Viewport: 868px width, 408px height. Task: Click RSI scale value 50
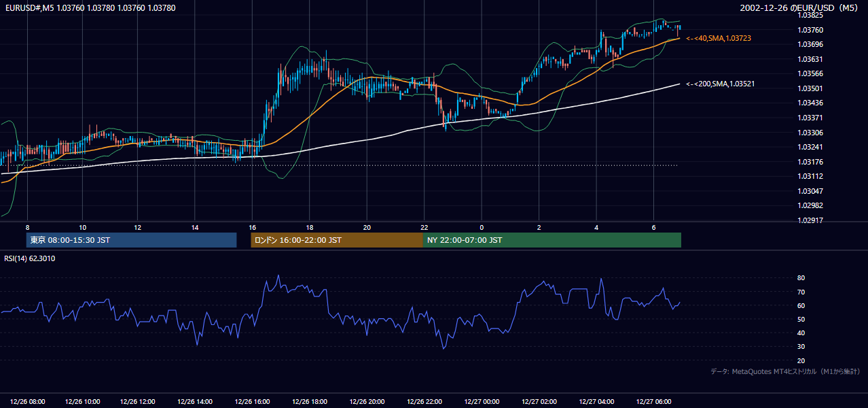coord(801,320)
